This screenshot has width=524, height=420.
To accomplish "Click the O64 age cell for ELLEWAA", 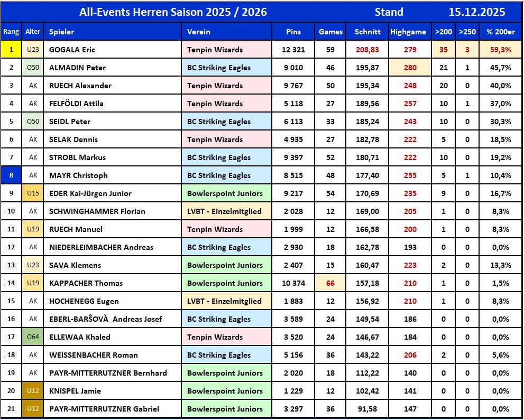I will point(33,337).
